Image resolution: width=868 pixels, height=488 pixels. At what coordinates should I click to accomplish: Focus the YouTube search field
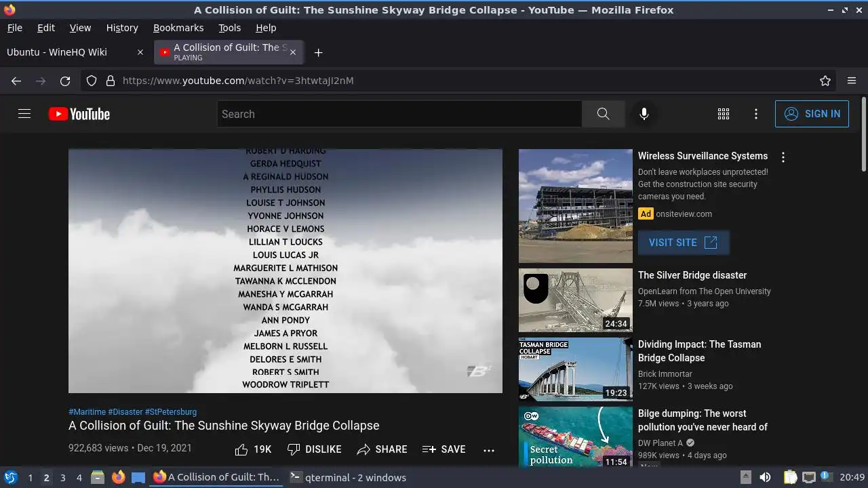399,114
